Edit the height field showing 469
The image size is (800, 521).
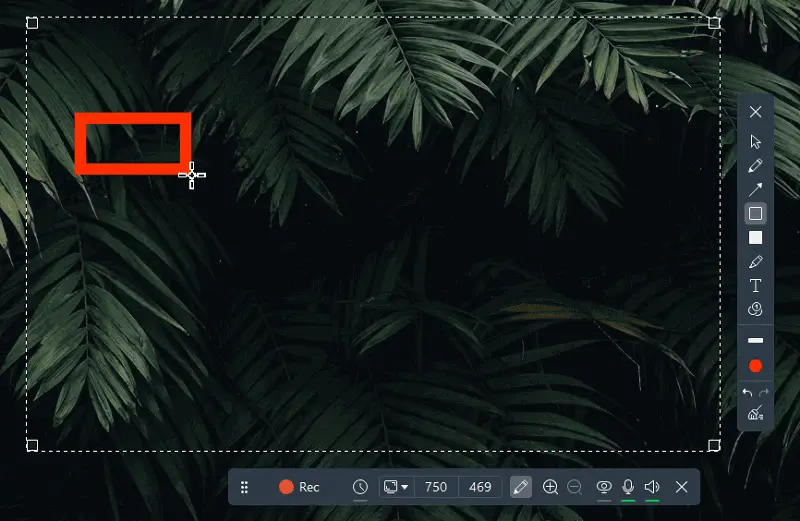480,487
